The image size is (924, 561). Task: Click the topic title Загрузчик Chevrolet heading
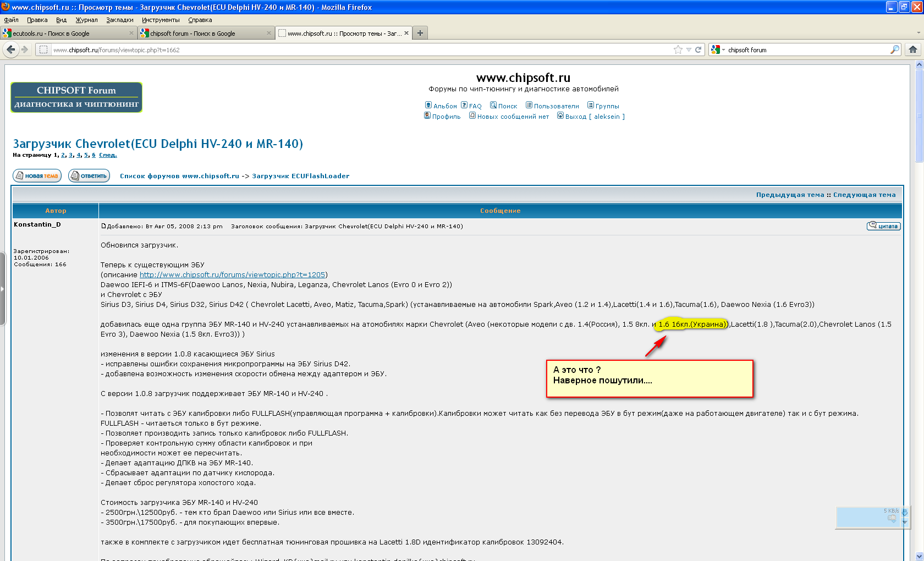[158, 144]
